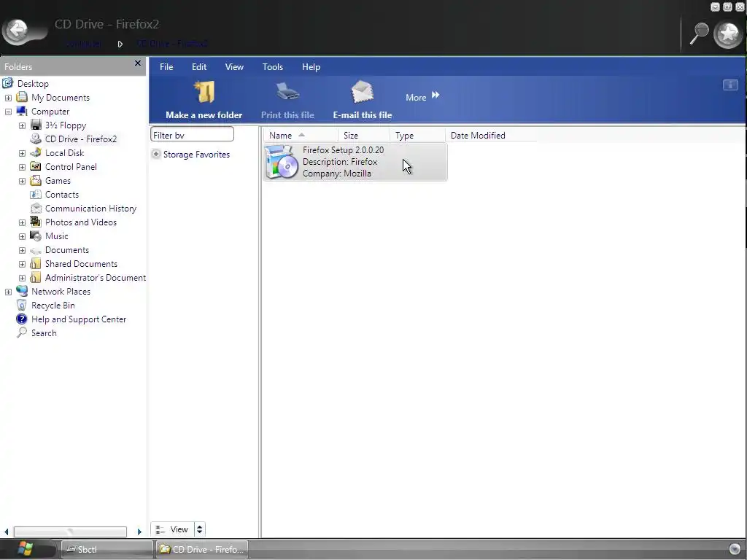Expand the Music tree node
The width and height of the screenshot is (747, 560).
click(x=22, y=236)
